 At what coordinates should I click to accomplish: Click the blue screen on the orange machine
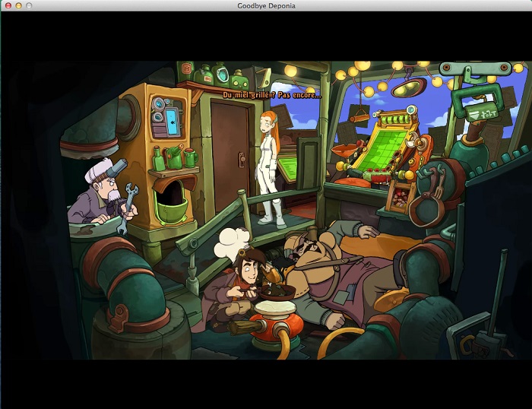[x=173, y=122]
